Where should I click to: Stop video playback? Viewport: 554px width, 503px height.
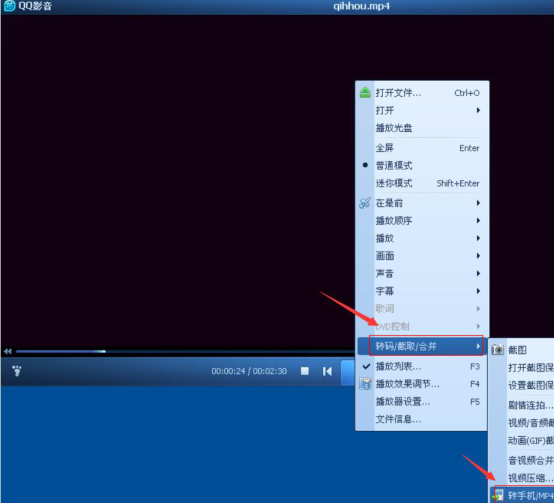305,371
